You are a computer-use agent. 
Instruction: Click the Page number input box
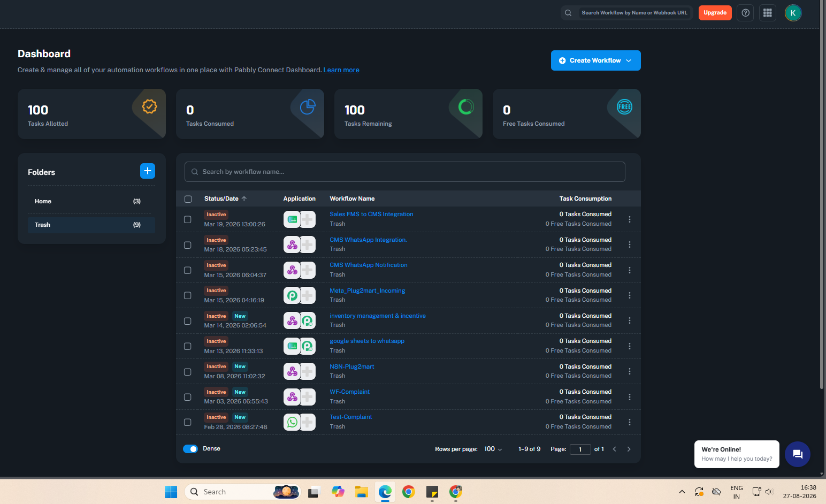click(580, 449)
